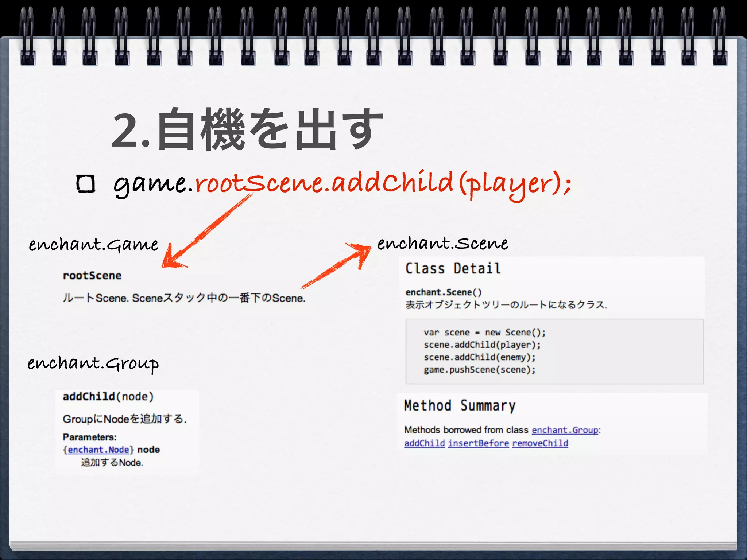Click 'Methods borrowed from class' text

tap(466, 430)
